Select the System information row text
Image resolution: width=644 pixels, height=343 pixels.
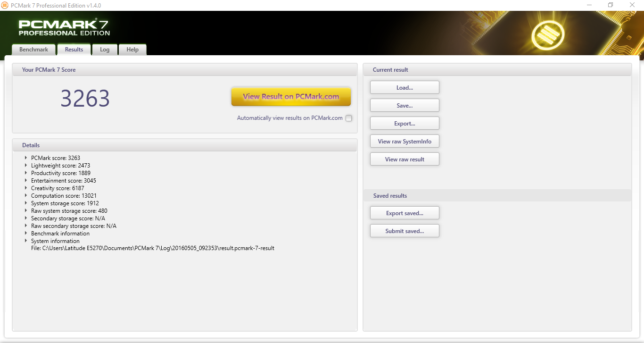(55, 241)
